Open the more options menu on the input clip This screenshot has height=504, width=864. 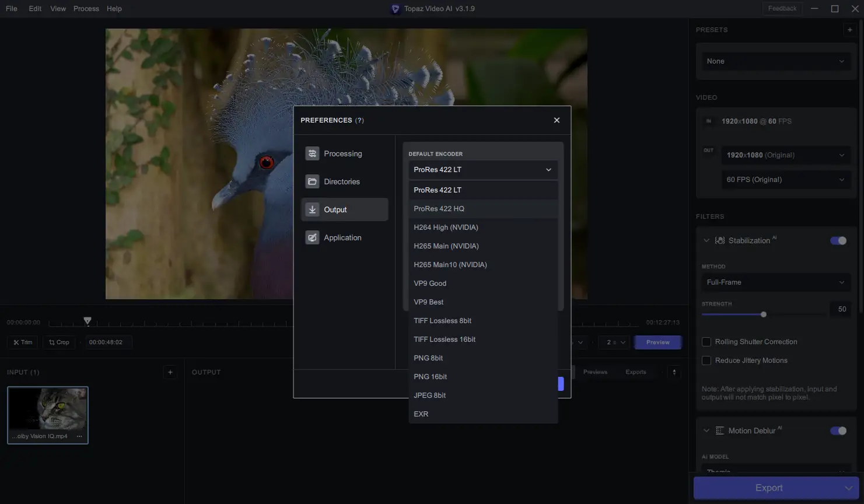click(79, 436)
